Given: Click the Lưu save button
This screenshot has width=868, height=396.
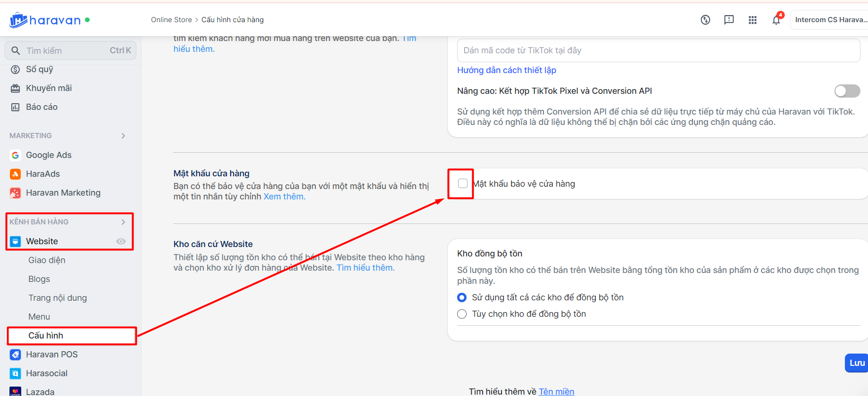Looking at the screenshot, I should click(x=857, y=363).
